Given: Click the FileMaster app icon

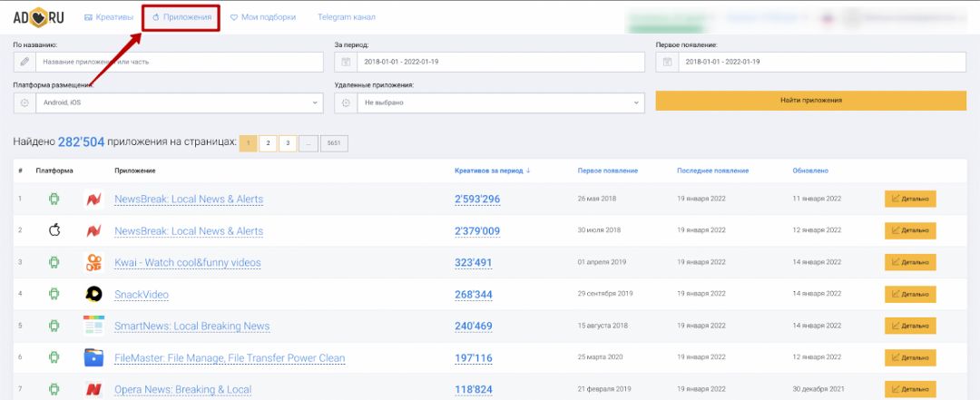Looking at the screenshot, I should [93, 357].
